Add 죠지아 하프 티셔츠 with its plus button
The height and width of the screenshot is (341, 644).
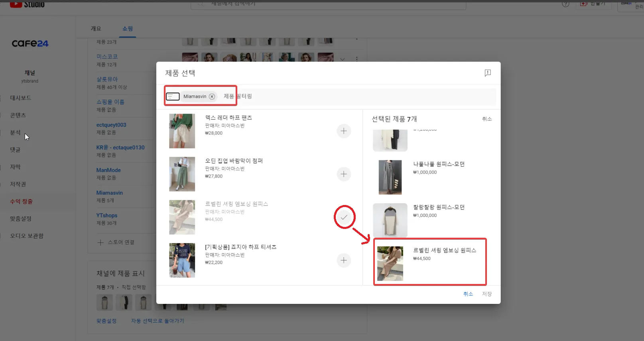tap(344, 260)
